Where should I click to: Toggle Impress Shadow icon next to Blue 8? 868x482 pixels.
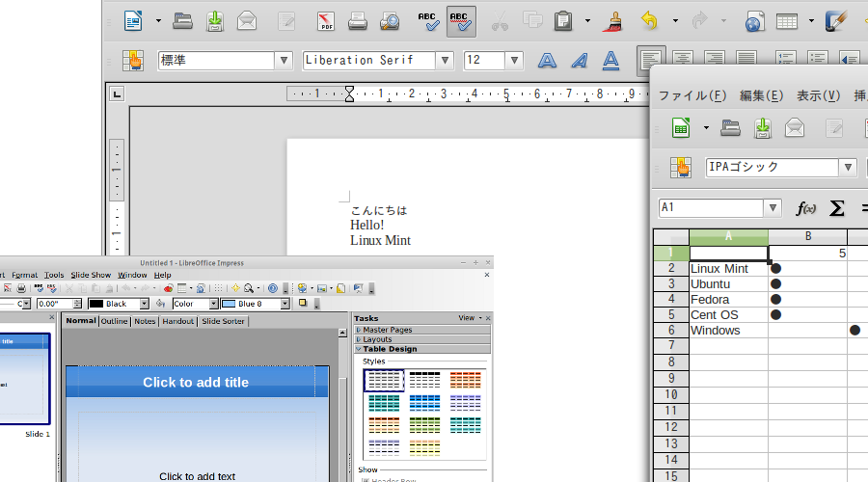pyautogui.click(x=303, y=303)
